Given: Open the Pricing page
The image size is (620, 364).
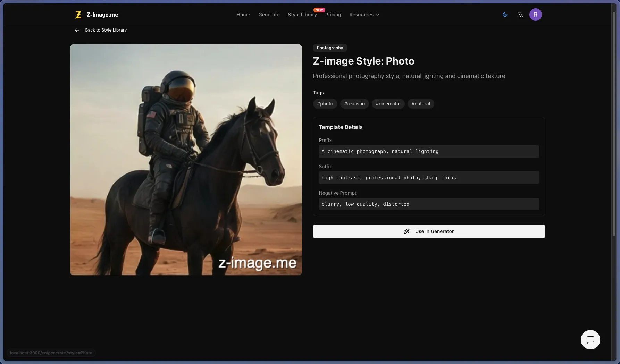Looking at the screenshot, I should click(x=333, y=15).
